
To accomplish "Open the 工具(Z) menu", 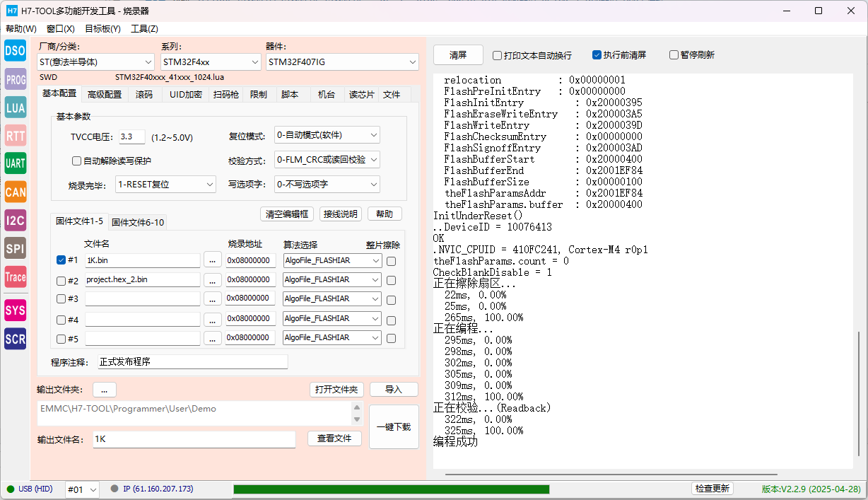I will coord(144,29).
